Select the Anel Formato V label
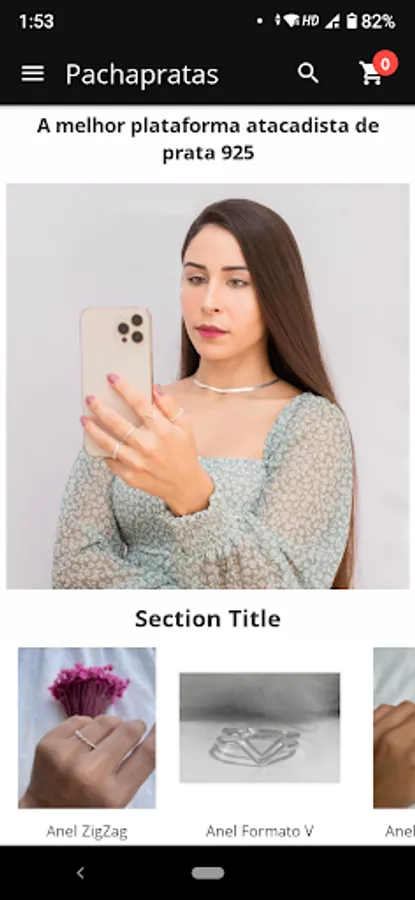This screenshot has width=415, height=900. (259, 831)
